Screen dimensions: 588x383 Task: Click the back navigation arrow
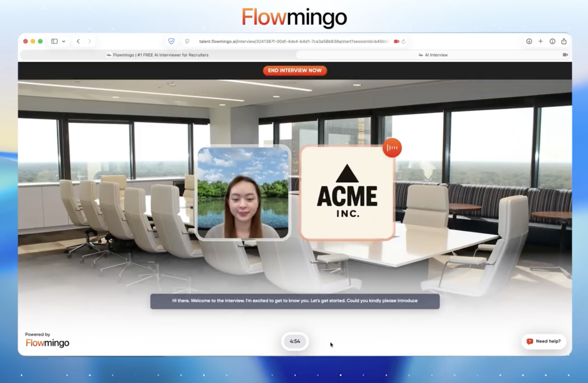[x=78, y=41]
